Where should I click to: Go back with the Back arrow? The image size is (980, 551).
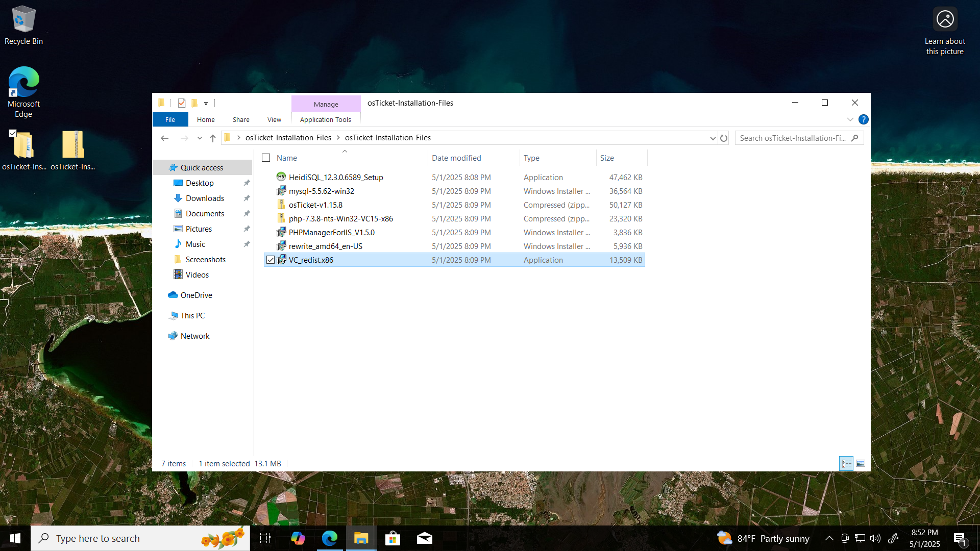point(164,138)
